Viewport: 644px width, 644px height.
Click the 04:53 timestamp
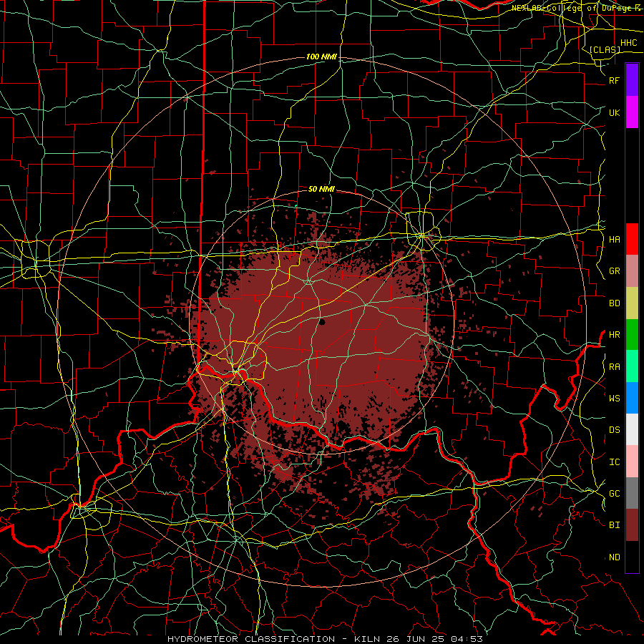467,639
